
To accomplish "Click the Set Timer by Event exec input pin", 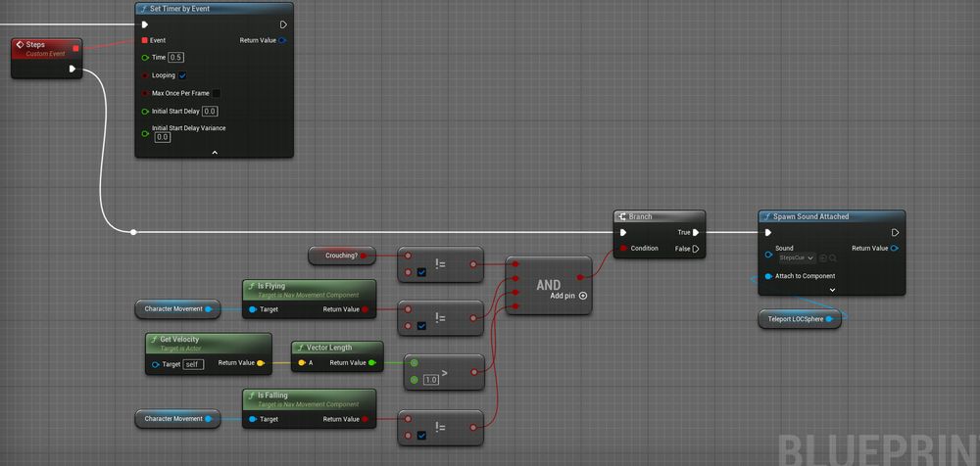I will point(145,24).
